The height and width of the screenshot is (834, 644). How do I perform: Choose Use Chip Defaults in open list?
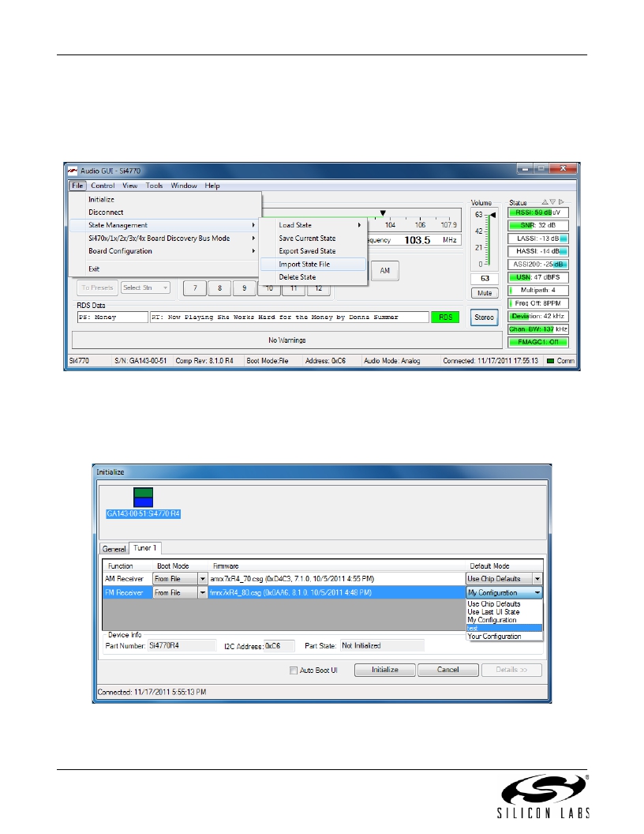pyautogui.click(x=504, y=604)
